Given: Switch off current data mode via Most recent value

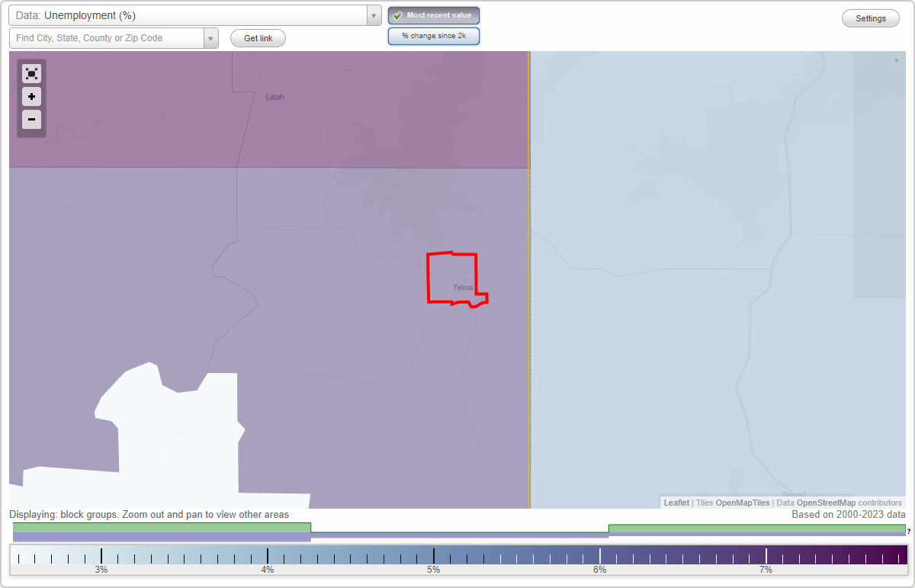Looking at the screenshot, I should [433, 14].
